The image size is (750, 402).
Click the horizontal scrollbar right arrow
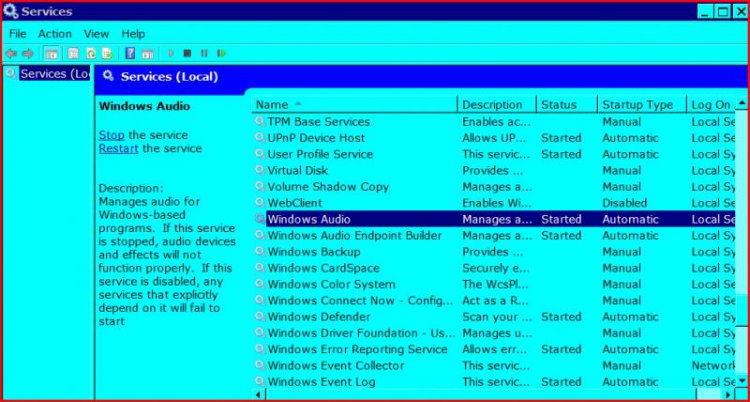(729, 394)
